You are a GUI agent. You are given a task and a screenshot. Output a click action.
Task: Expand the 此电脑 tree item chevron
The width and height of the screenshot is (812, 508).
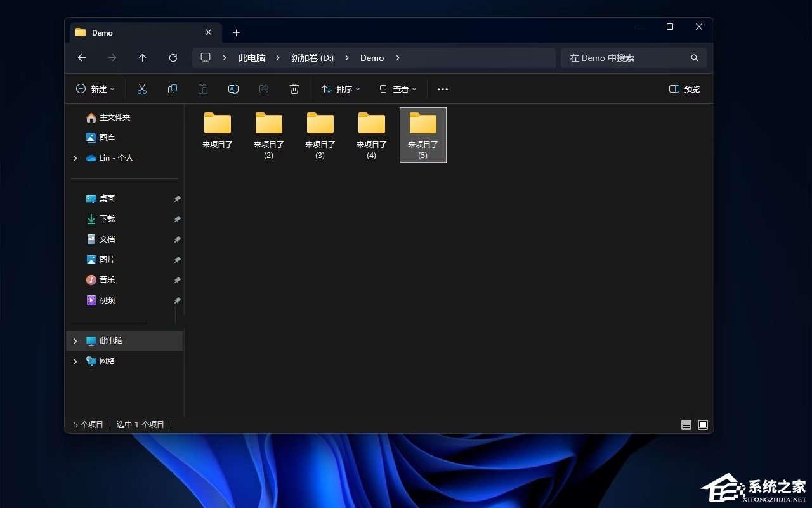coord(75,341)
